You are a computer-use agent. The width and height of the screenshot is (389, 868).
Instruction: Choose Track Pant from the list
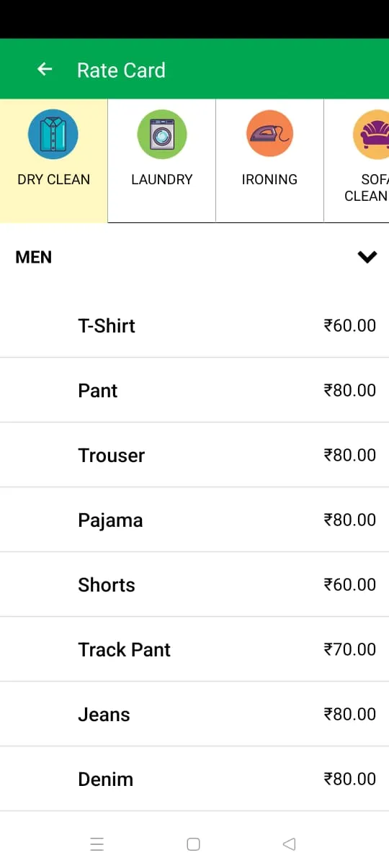pyautogui.click(x=194, y=649)
